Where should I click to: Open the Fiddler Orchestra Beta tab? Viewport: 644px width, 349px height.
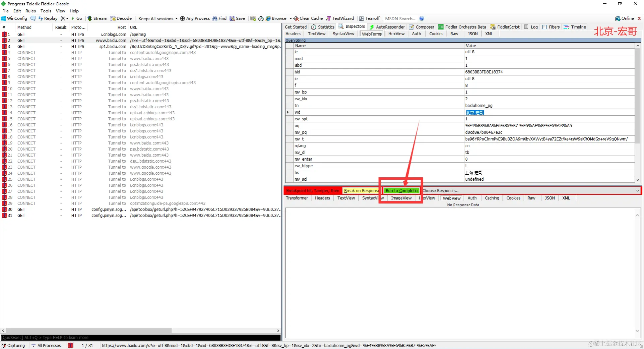pyautogui.click(x=462, y=27)
